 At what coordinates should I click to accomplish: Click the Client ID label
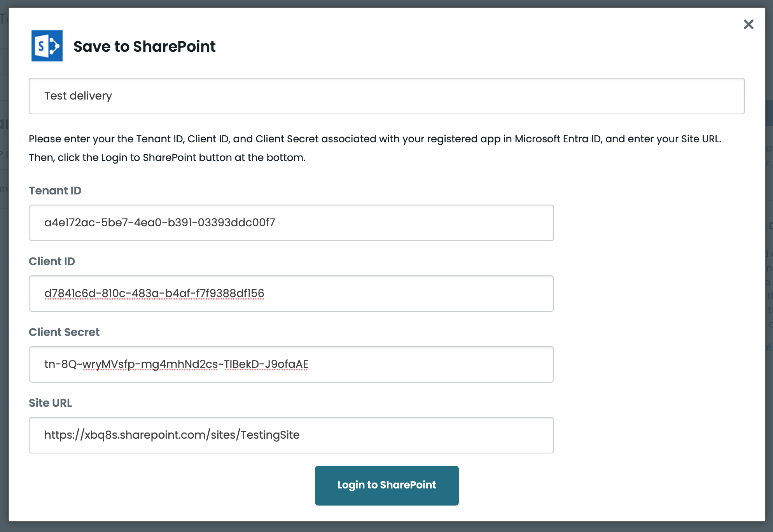point(52,261)
